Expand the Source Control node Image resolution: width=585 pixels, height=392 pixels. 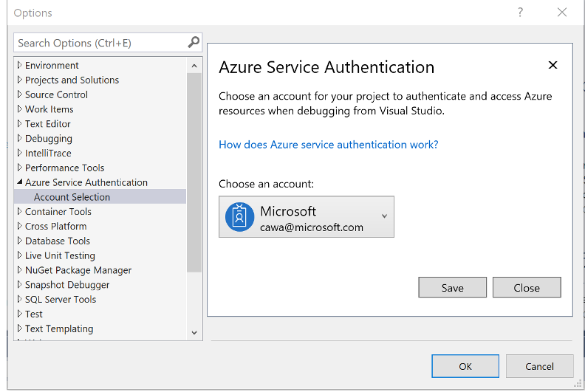(x=20, y=94)
